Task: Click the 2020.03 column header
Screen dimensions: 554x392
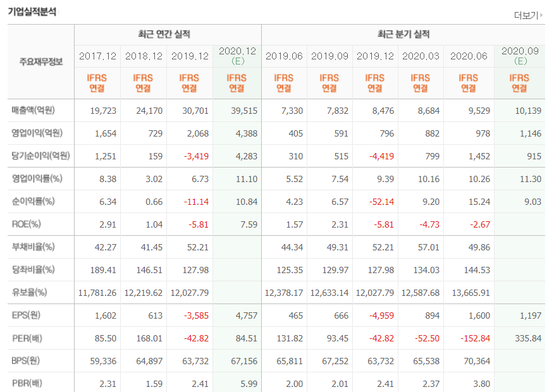Action: (x=421, y=56)
